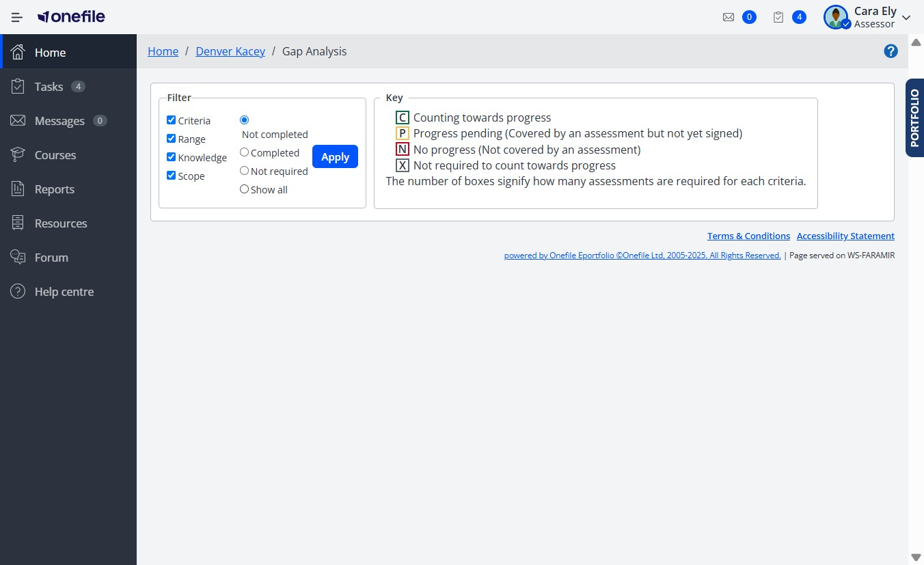The width and height of the screenshot is (924, 565).
Task: Click the Messages envelope icon in sidebar
Action: pos(18,120)
